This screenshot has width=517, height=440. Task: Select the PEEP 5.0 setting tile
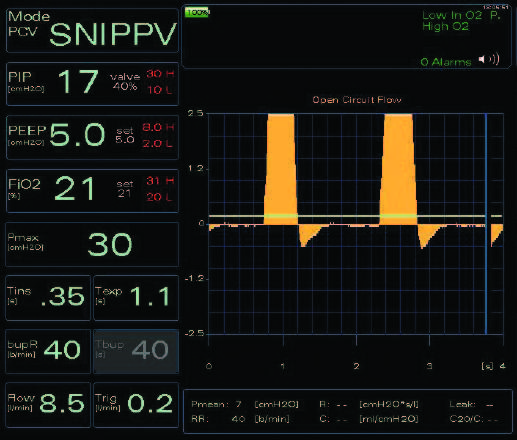click(92, 137)
